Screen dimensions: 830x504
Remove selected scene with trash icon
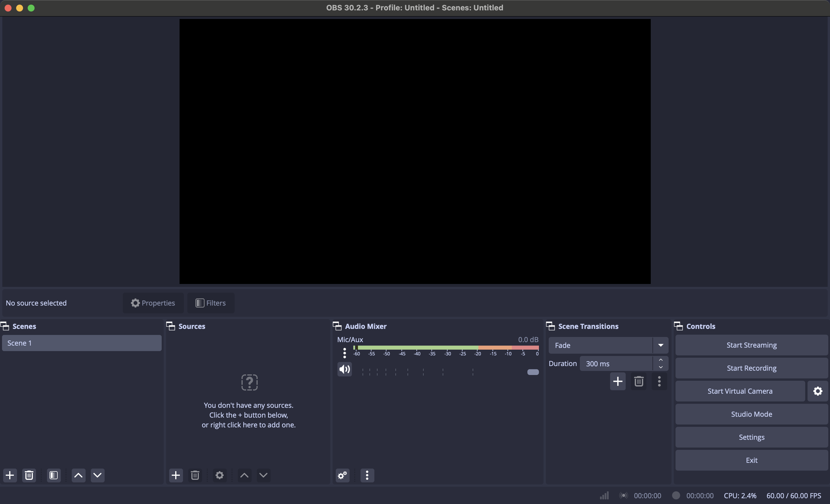pos(29,475)
